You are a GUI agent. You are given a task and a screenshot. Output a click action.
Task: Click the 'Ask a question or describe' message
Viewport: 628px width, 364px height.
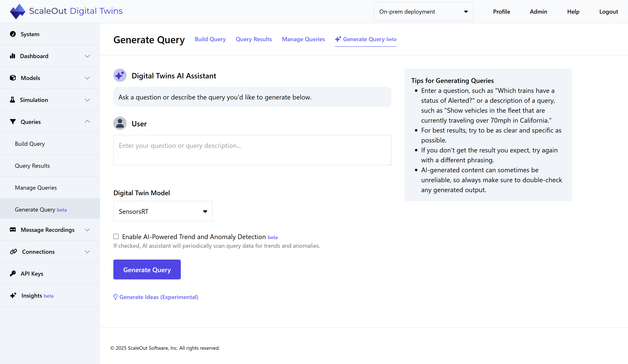click(215, 97)
